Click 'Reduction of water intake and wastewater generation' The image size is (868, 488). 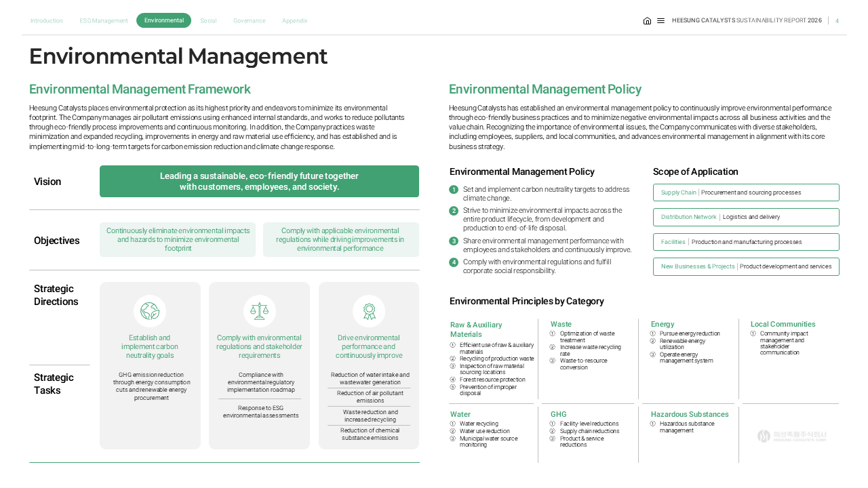coord(369,378)
